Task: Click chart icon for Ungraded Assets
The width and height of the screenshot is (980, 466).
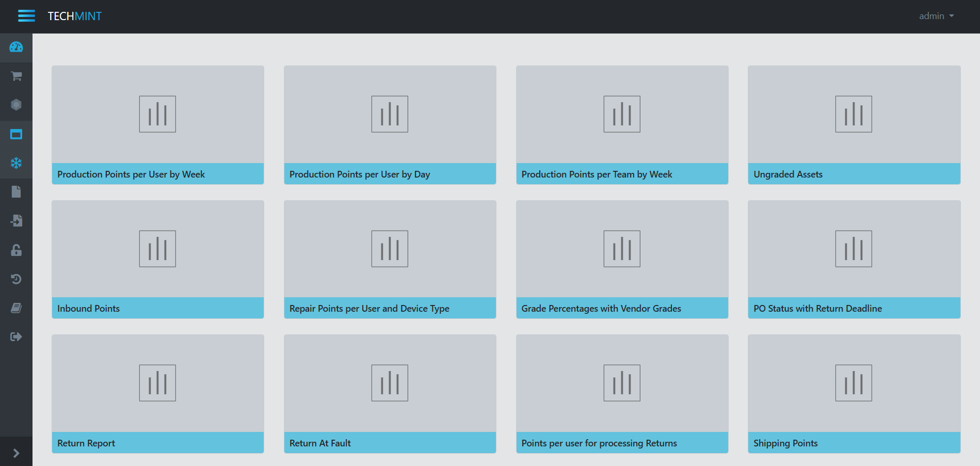Action: tap(854, 114)
